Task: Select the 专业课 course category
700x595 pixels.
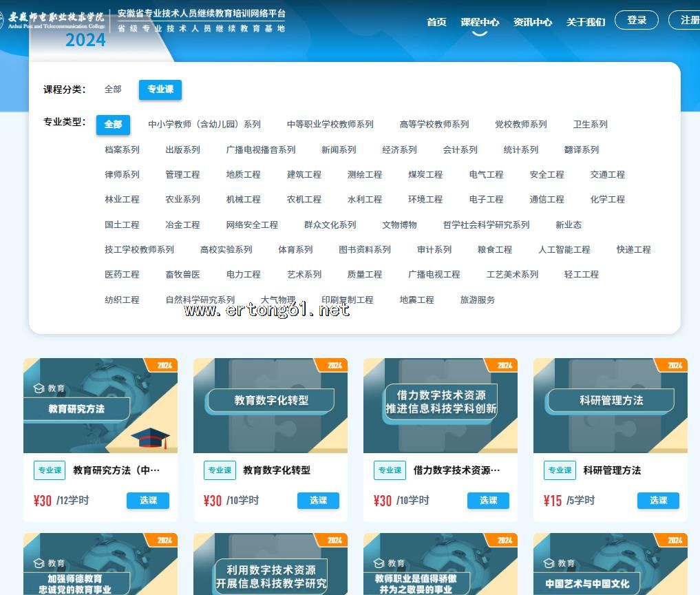Action: (x=160, y=90)
